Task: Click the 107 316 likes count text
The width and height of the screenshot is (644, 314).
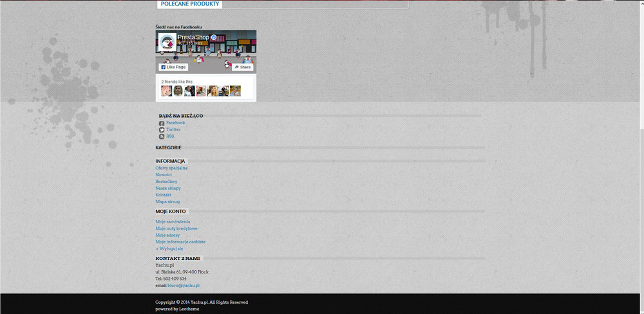Action: (x=190, y=43)
